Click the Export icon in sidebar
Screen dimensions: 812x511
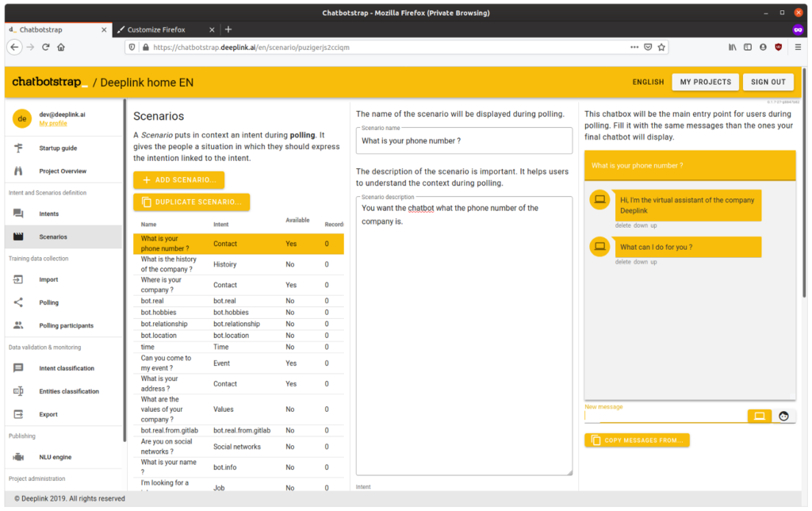(19, 414)
